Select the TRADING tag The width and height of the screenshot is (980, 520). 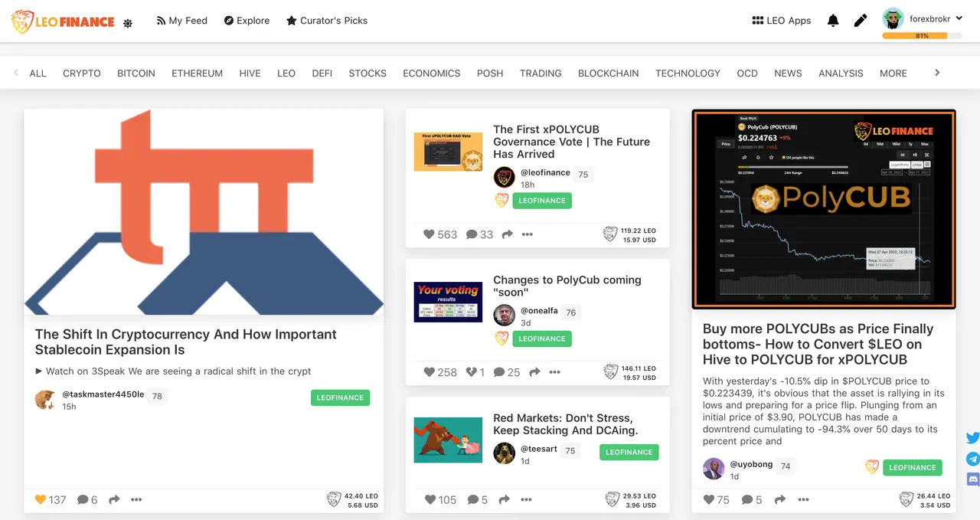click(x=541, y=74)
